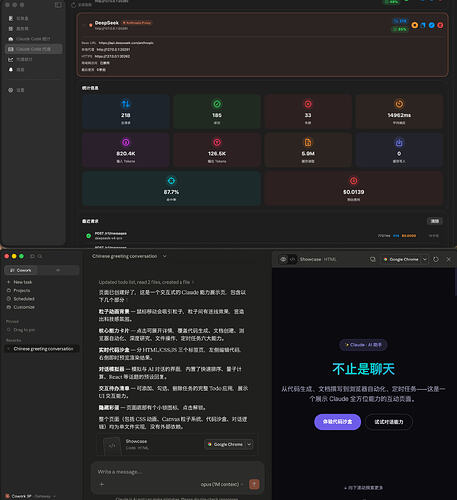Select the Claude Code item highlighted in top sidebar

[34, 49]
